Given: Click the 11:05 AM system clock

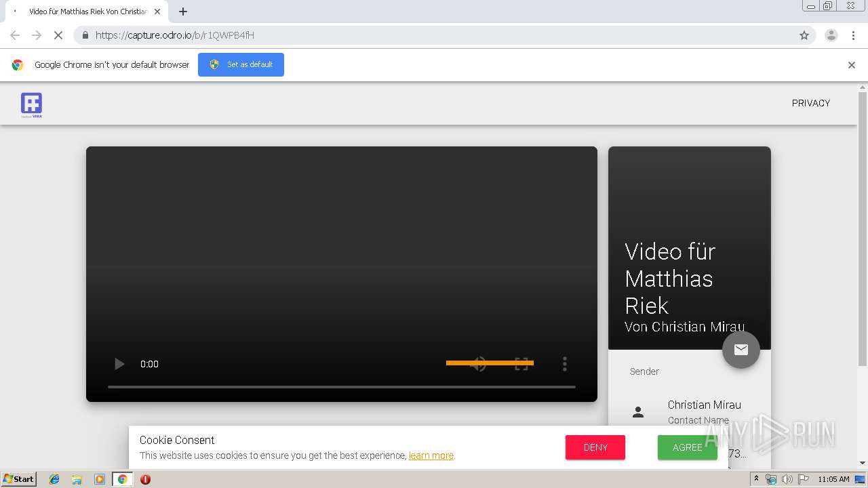Looking at the screenshot, I should coord(833,479).
